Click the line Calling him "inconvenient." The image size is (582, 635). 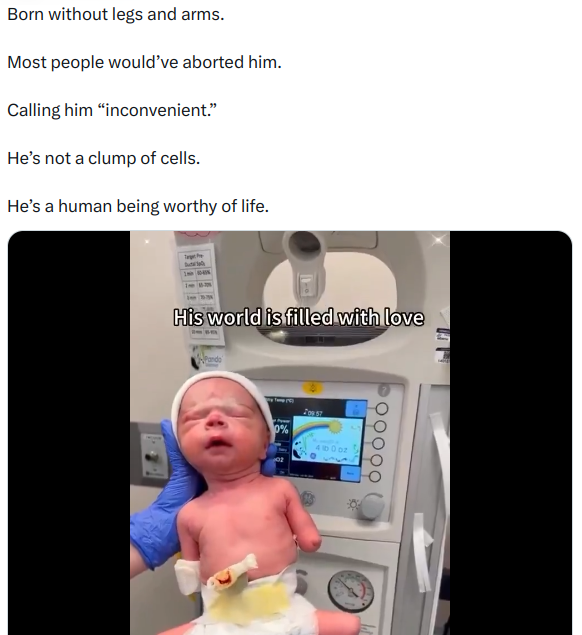pyautogui.click(x=112, y=110)
